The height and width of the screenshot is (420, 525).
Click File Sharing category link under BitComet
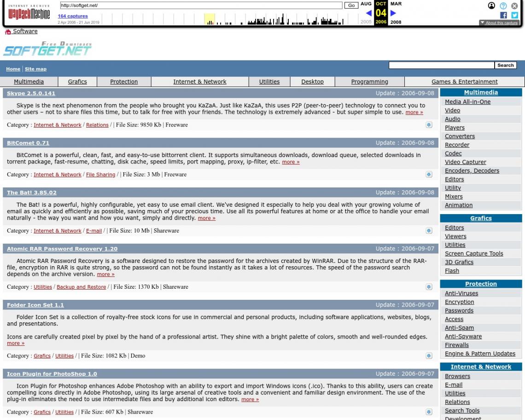(100, 175)
